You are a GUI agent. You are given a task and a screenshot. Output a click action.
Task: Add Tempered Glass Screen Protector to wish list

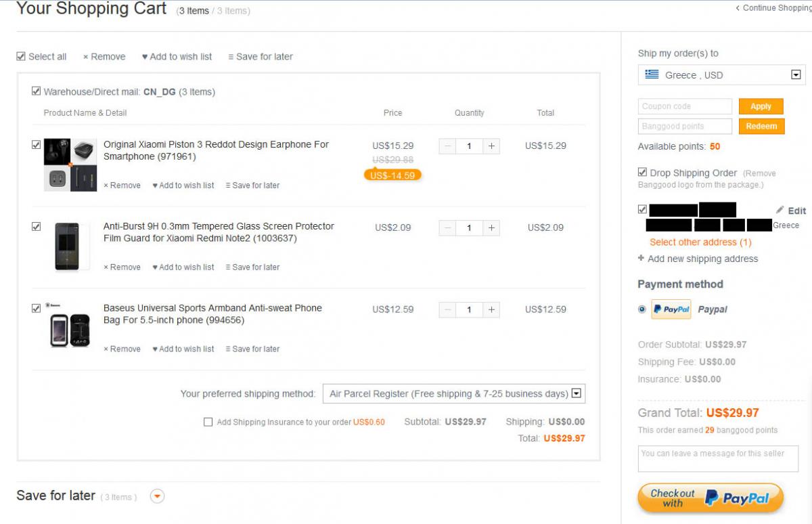coord(183,267)
